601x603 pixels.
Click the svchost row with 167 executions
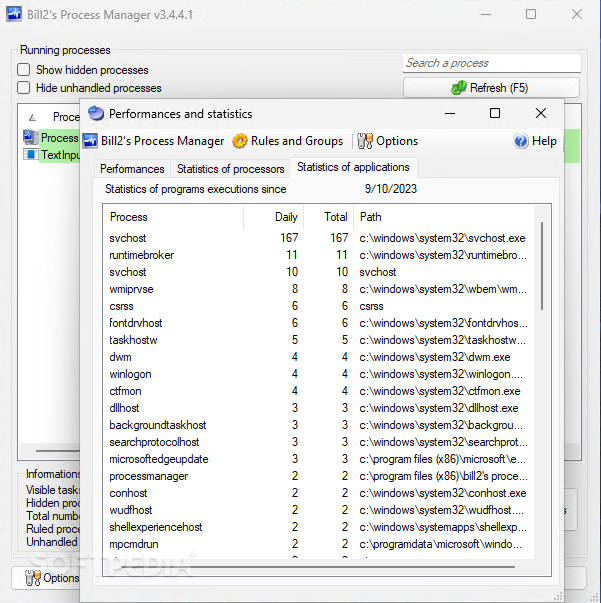click(318, 238)
